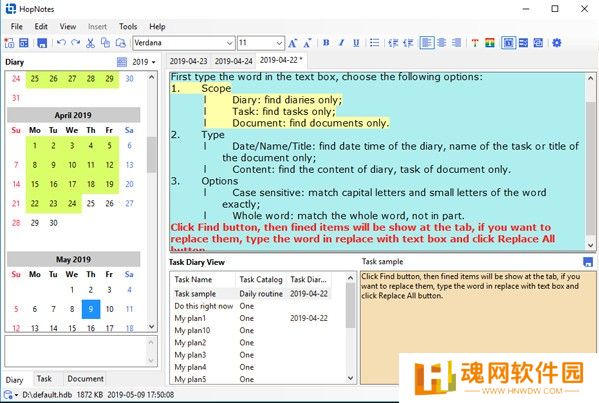Open the Tools menu
599x403 pixels.
coord(128,26)
